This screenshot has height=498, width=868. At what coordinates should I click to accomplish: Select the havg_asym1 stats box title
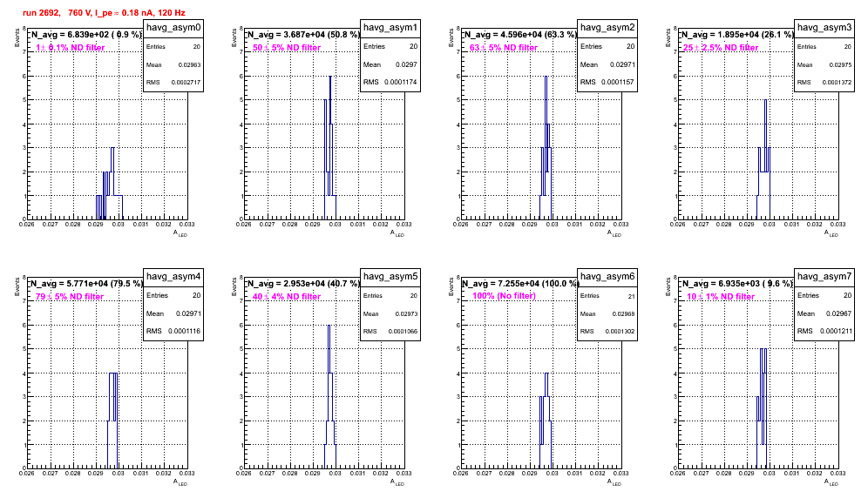point(390,27)
